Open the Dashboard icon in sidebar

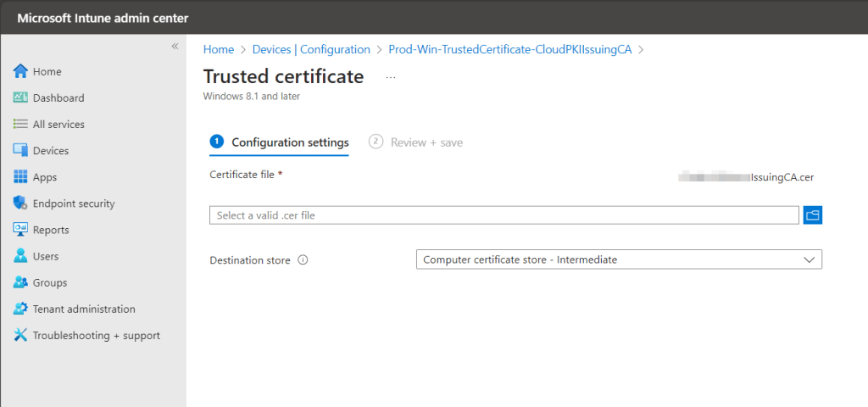20,98
